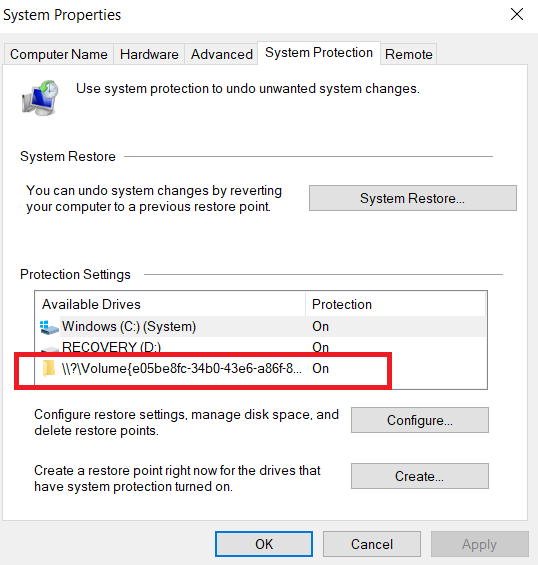Switch to the Computer Name tab

59,54
